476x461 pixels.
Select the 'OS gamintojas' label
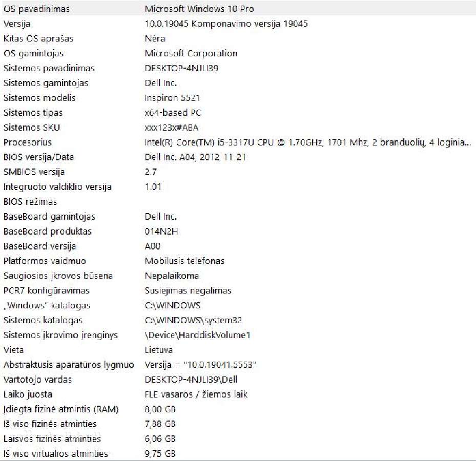[33, 53]
